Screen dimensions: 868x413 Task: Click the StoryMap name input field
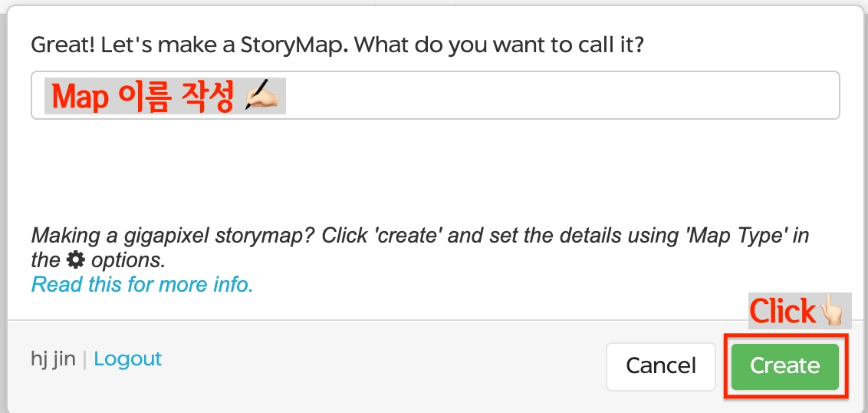[x=537, y=96]
